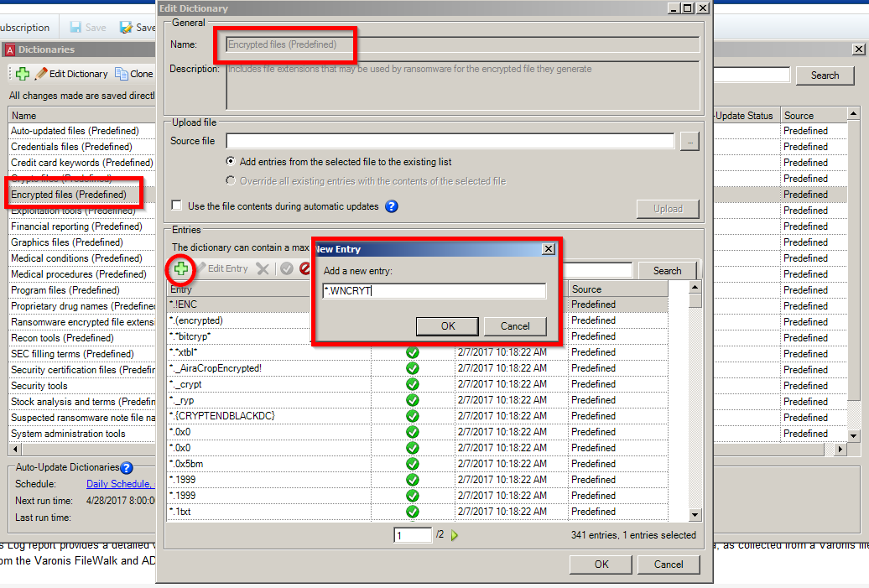
Task: Confirm the New Entry dialog with OK
Action: pyautogui.click(x=448, y=326)
